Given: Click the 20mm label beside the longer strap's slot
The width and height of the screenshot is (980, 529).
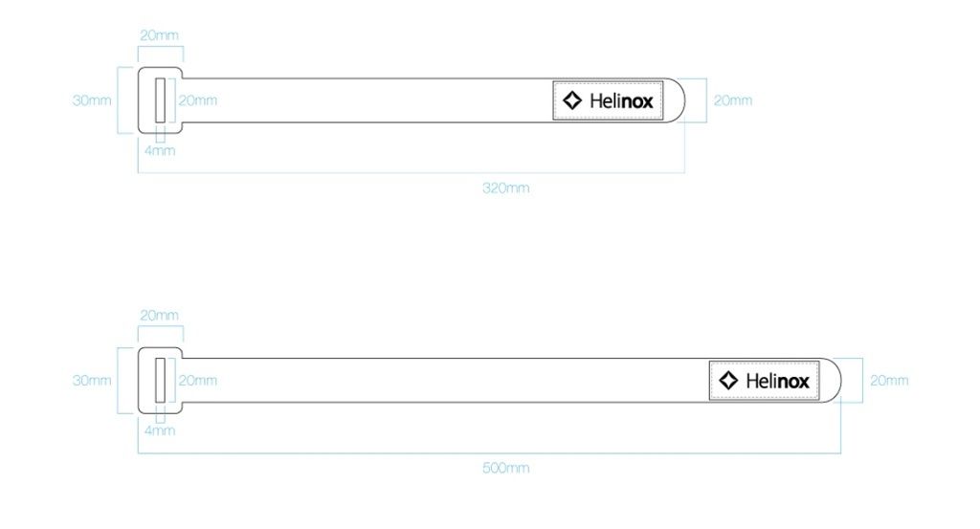Looking at the screenshot, I should (x=198, y=381).
